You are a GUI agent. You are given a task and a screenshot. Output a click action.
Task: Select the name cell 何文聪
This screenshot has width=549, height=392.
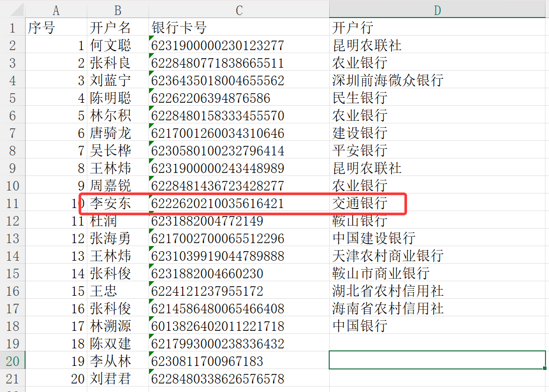click(x=117, y=45)
